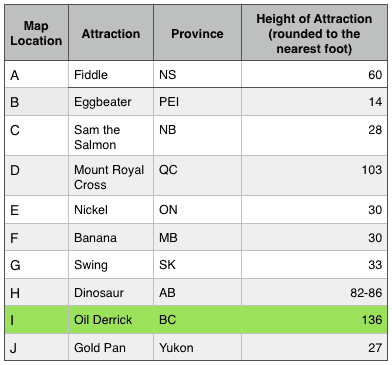Screen dimensions: 392x365
Task: Select the Mount Royal Cross cell
Action: tap(111, 176)
